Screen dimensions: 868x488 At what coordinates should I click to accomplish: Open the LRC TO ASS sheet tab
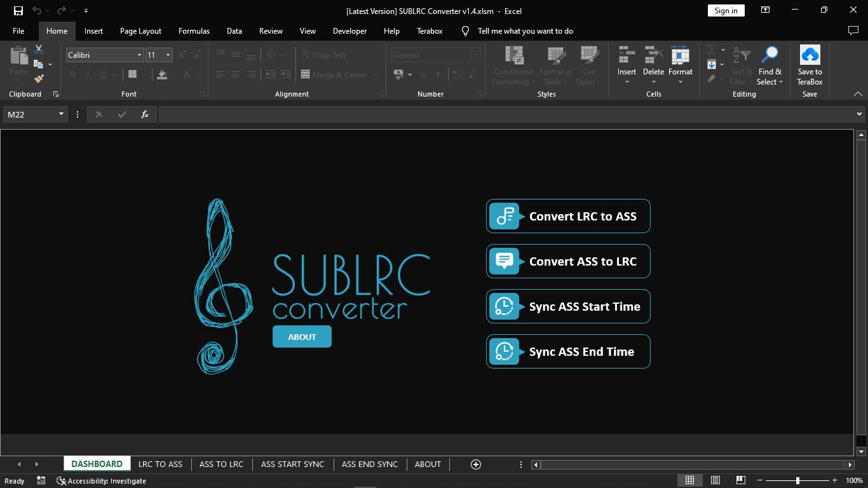coord(160,464)
